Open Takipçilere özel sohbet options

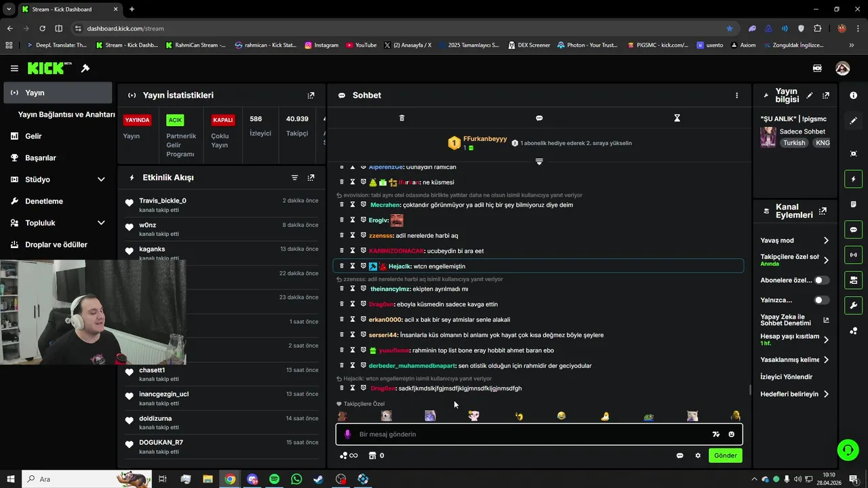[795, 260]
